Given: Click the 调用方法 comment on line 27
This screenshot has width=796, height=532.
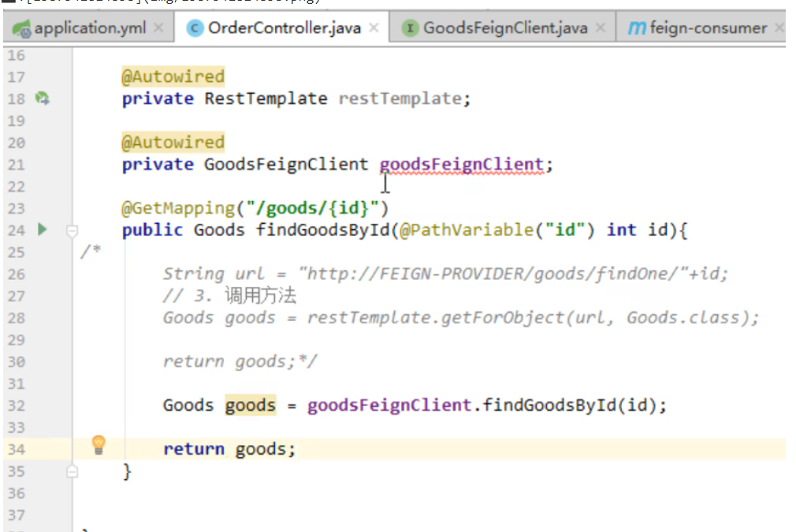Looking at the screenshot, I should tap(260, 296).
